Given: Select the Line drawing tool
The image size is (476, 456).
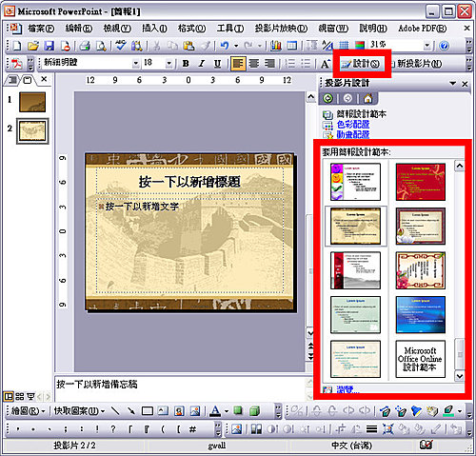Looking at the screenshot, I should coord(115,411).
